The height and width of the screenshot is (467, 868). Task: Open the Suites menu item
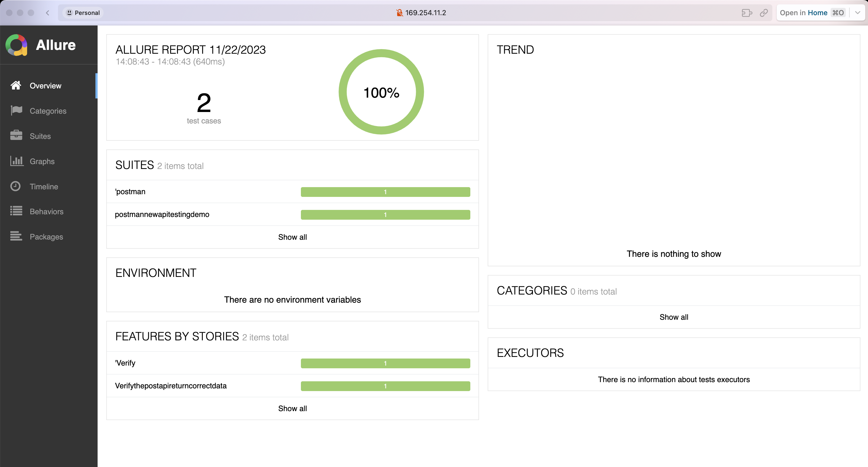(x=40, y=136)
